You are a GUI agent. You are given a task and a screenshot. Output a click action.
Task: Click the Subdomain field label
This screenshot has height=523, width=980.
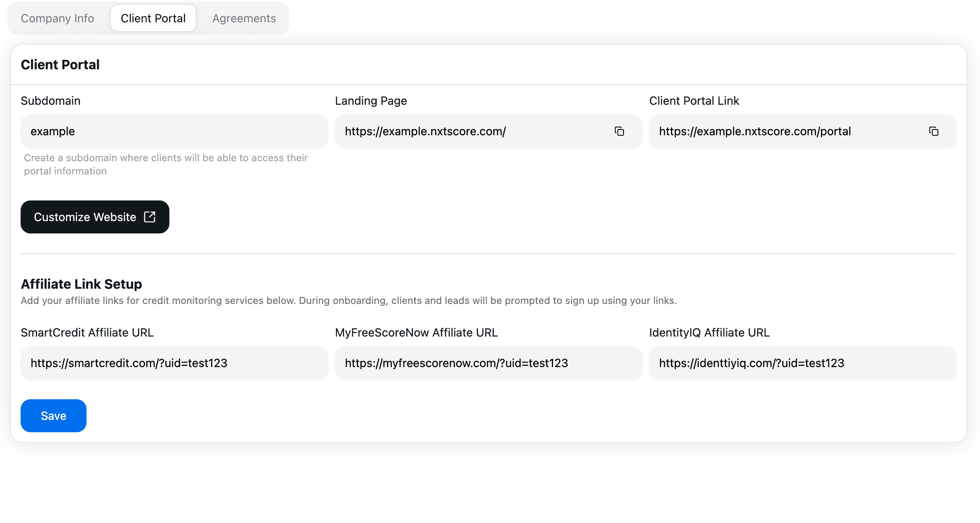[x=51, y=101]
